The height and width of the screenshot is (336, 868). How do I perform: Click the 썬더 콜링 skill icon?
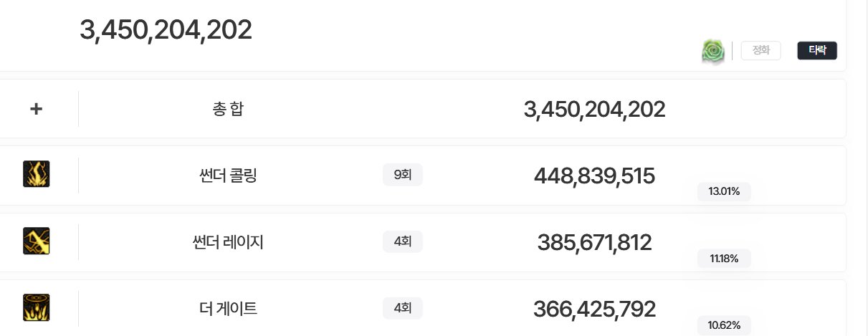(x=37, y=174)
